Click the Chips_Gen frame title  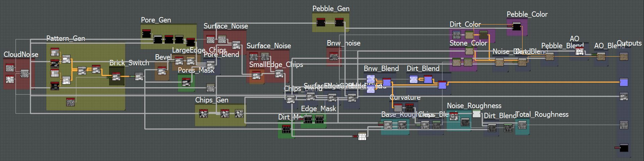[211, 100]
